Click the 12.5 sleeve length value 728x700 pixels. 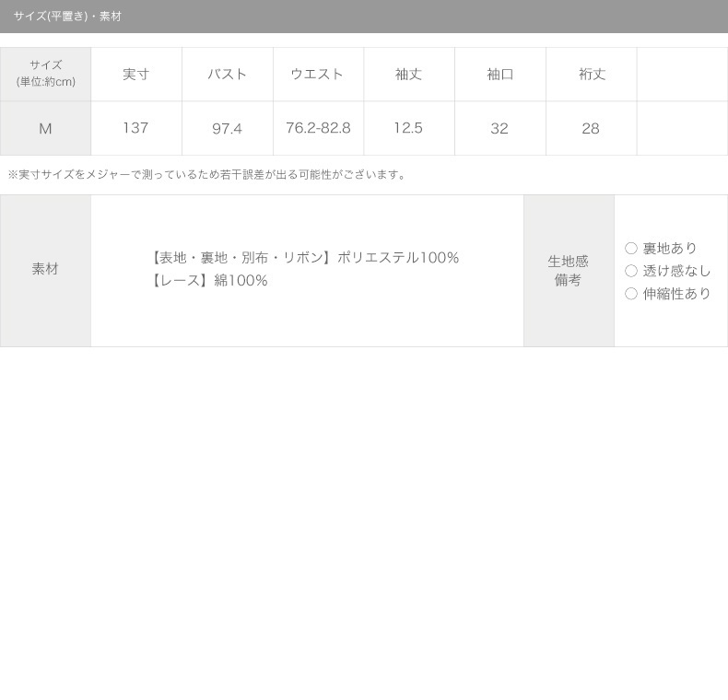point(408,128)
